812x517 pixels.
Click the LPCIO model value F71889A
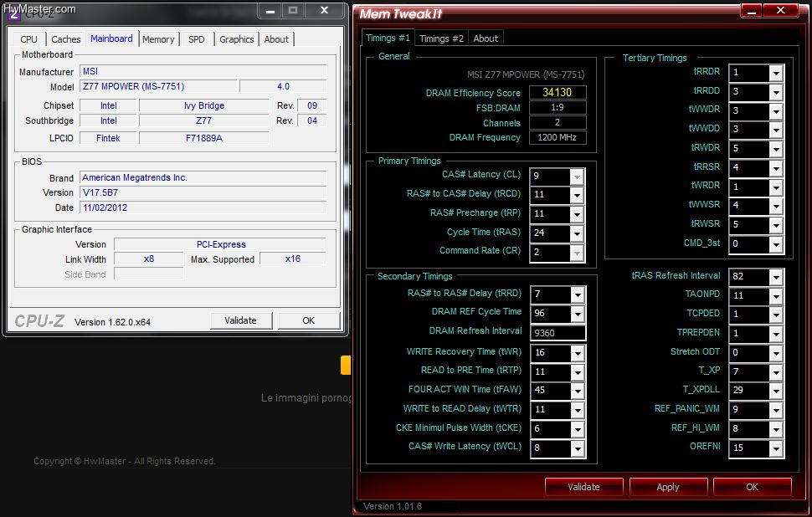click(204, 138)
